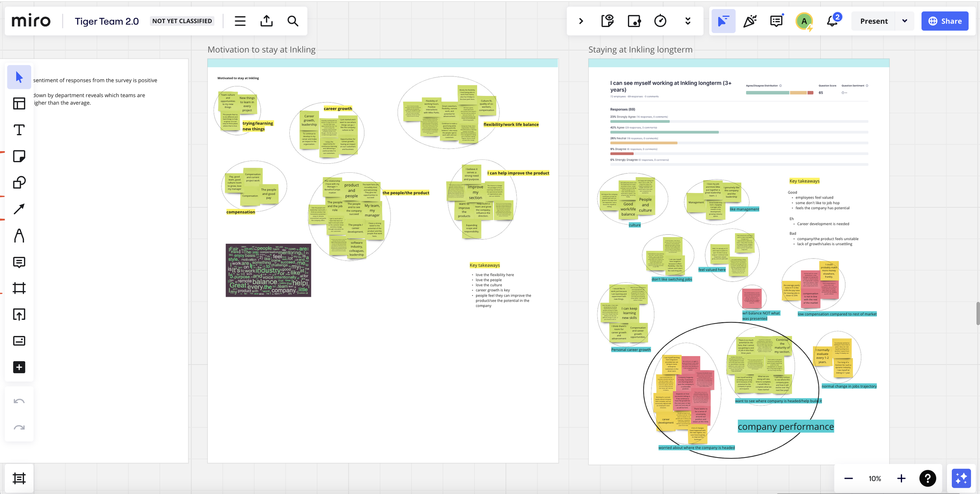Open the board search icon

point(293,21)
